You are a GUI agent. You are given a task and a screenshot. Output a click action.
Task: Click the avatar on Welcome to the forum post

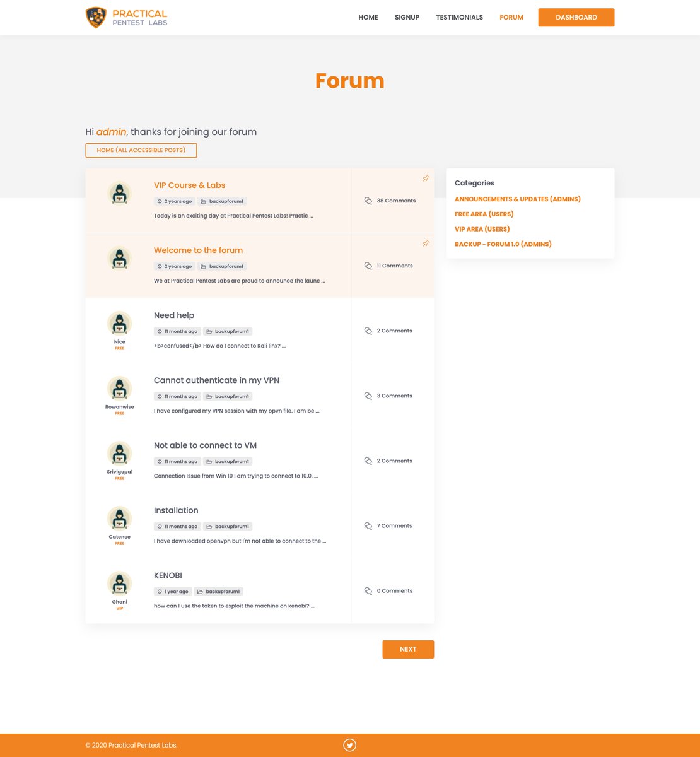point(119,258)
